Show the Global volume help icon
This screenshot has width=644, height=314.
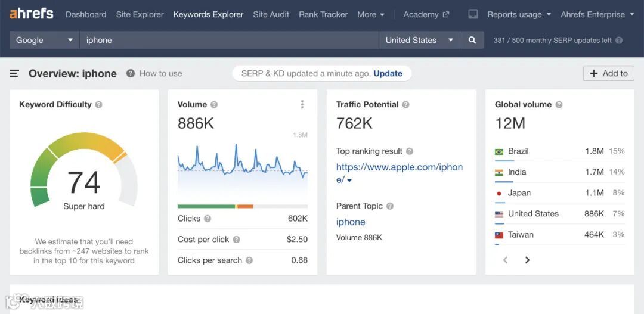point(559,105)
